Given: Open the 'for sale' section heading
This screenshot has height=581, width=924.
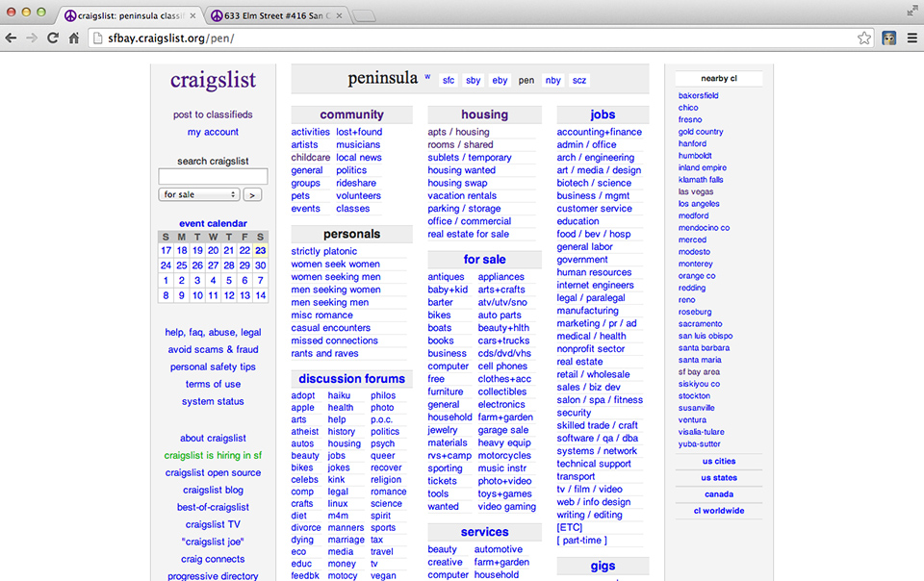Looking at the screenshot, I should 484,260.
